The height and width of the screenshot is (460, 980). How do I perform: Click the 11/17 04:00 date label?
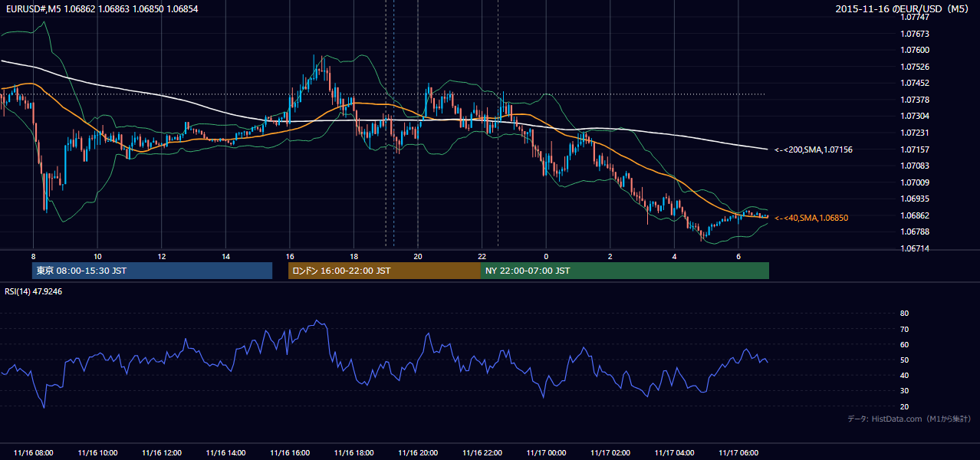(674, 453)
